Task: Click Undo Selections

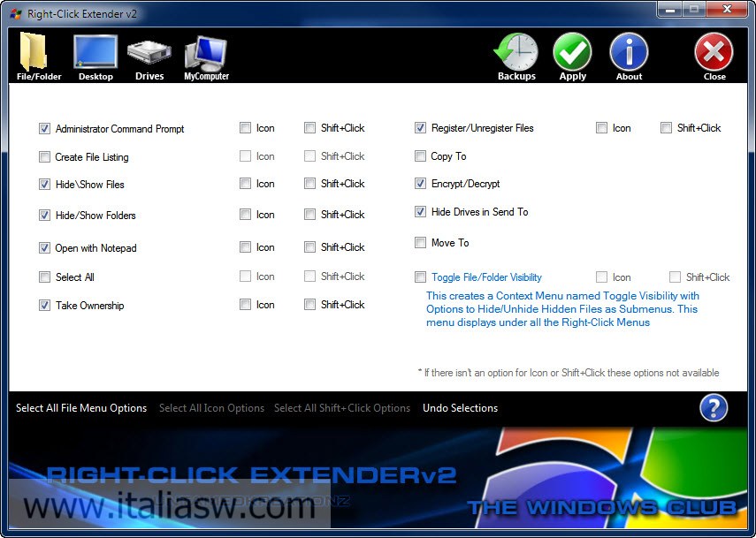Action: 460,408
